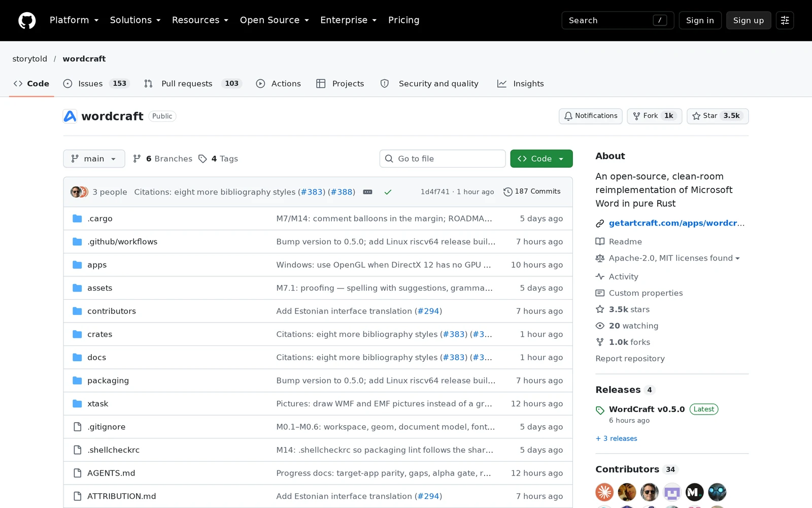
Task: Open the .cargo folder
Action: point(100,218)
